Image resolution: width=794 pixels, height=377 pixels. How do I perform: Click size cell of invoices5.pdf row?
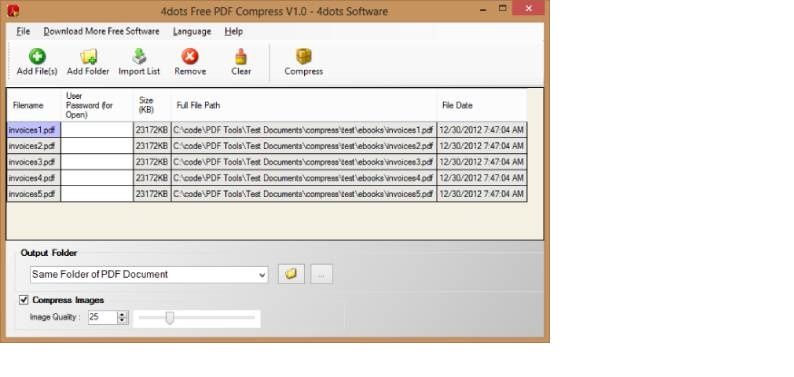(152, 194)
